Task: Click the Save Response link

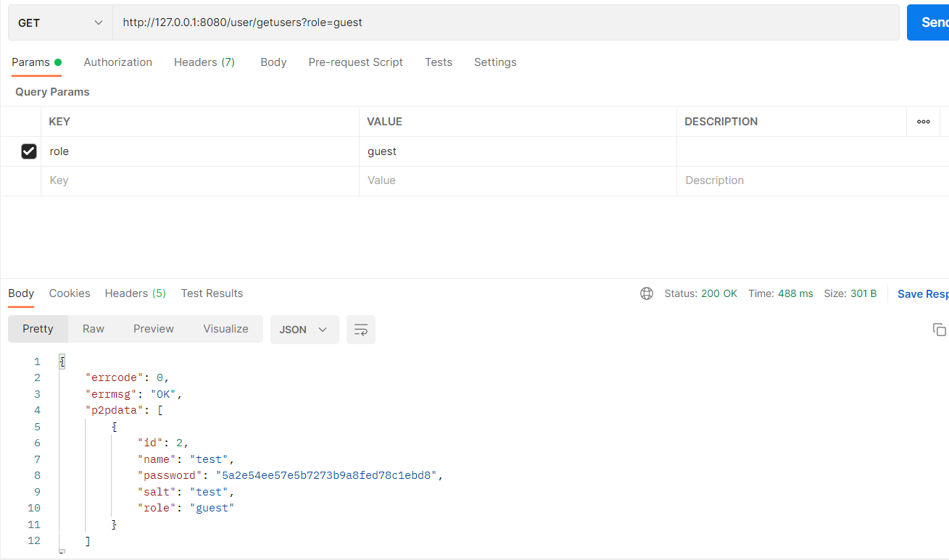Action: [x=922, y=293]
